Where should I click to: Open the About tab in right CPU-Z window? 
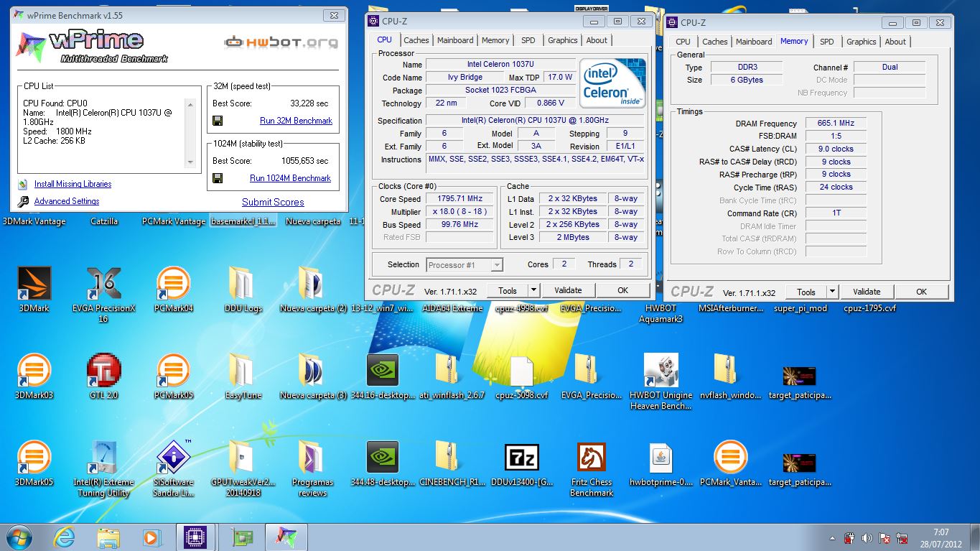pos(895,42)
